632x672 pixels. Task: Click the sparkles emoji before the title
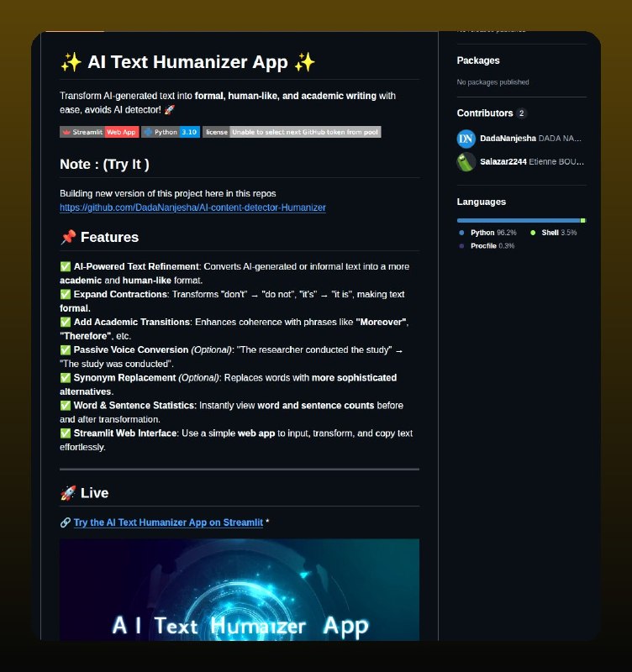pos(71,62)
